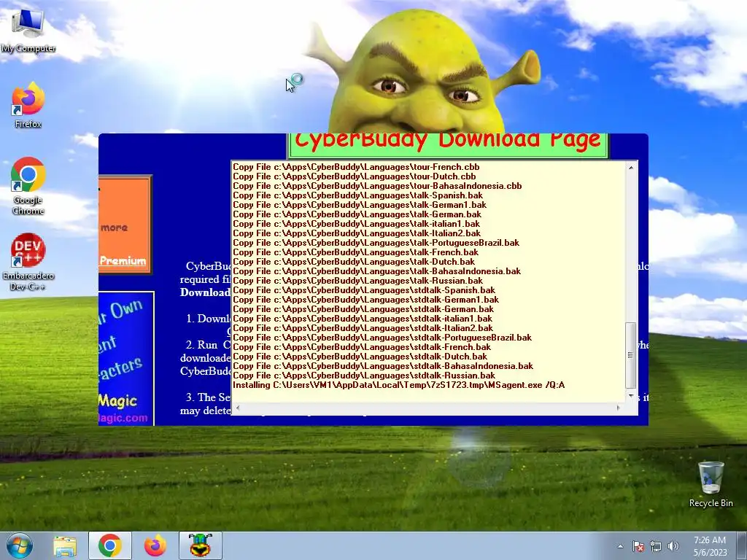This screenshot has height=560, width=747.
Task: Select the 'Installing ... MSagent.exe /Q:A' line
Action: 399,385
